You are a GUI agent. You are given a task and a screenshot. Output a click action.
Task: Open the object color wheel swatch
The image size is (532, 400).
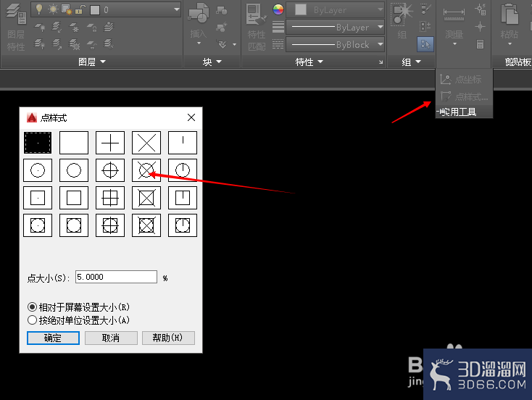coord(278,9)
